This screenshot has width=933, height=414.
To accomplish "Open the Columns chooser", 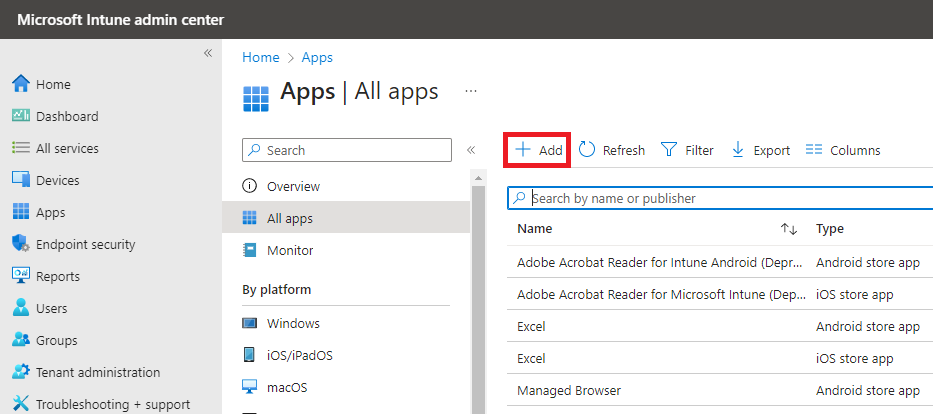I will coord(843,150).
